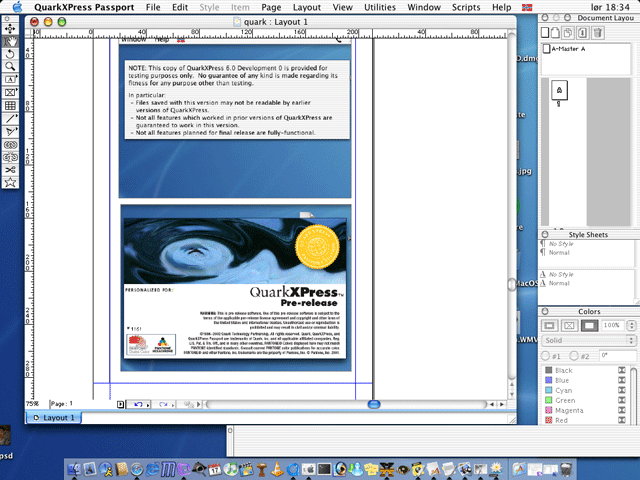This screenshot has height=480, width=640.
Task: Delete page with trash icon in Document Layout
Action: (x=598, y=33)
